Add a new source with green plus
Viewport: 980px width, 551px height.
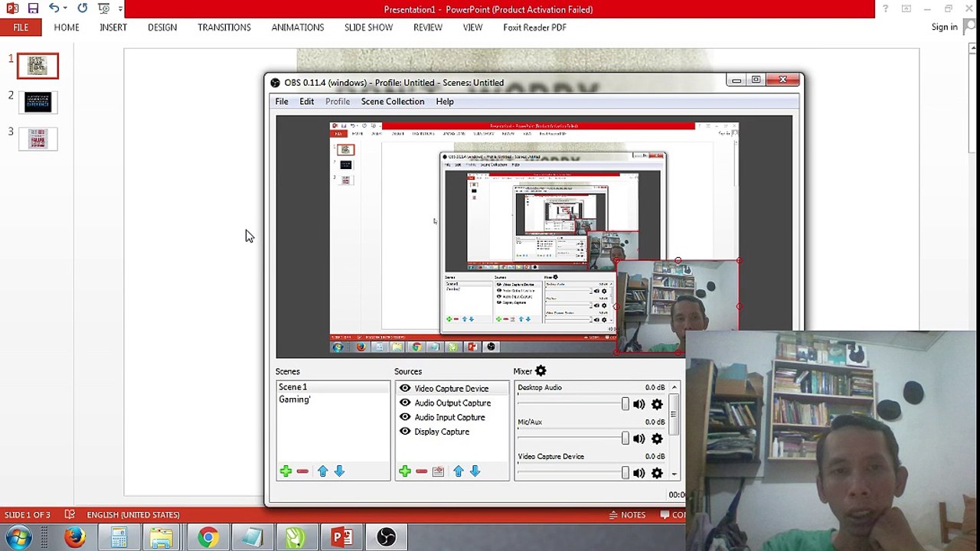(405, 471)
